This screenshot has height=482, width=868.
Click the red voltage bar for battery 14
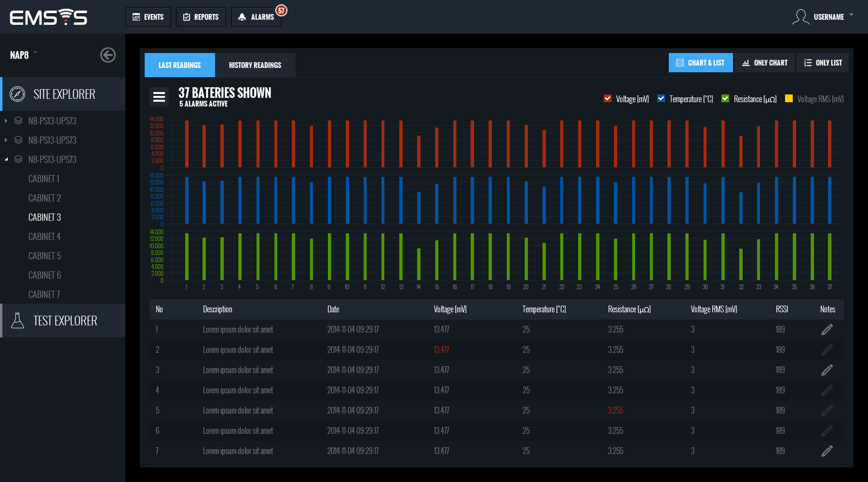click(419, 151)
